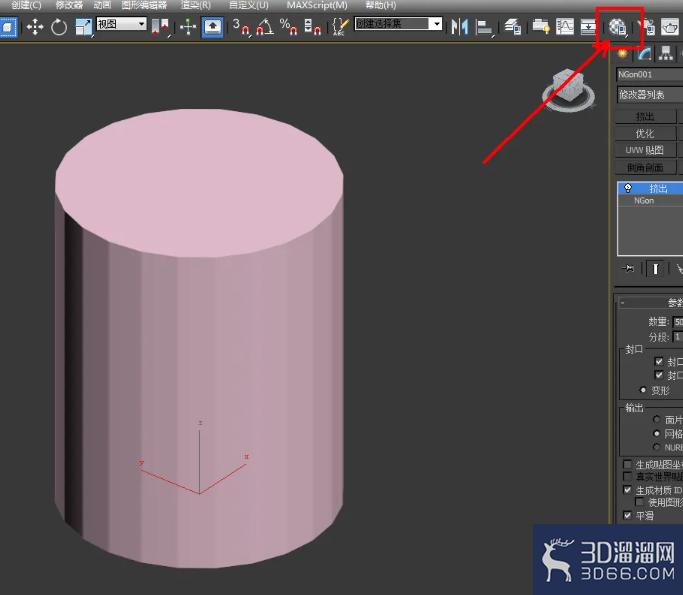Click the UVW 贴图 button
The width and height of the screenshot is (683, 595).
(x=645, y=150)
